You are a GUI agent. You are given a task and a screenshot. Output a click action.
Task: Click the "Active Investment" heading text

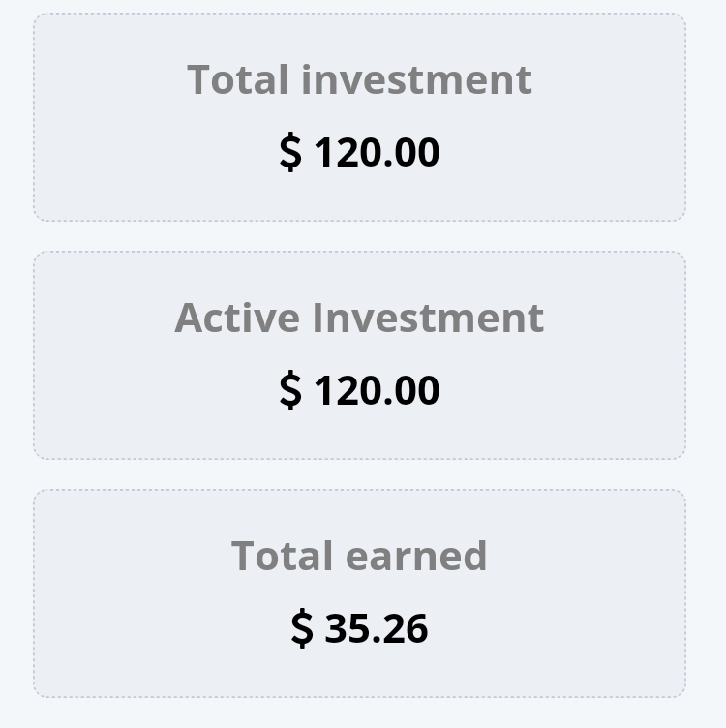359,318
